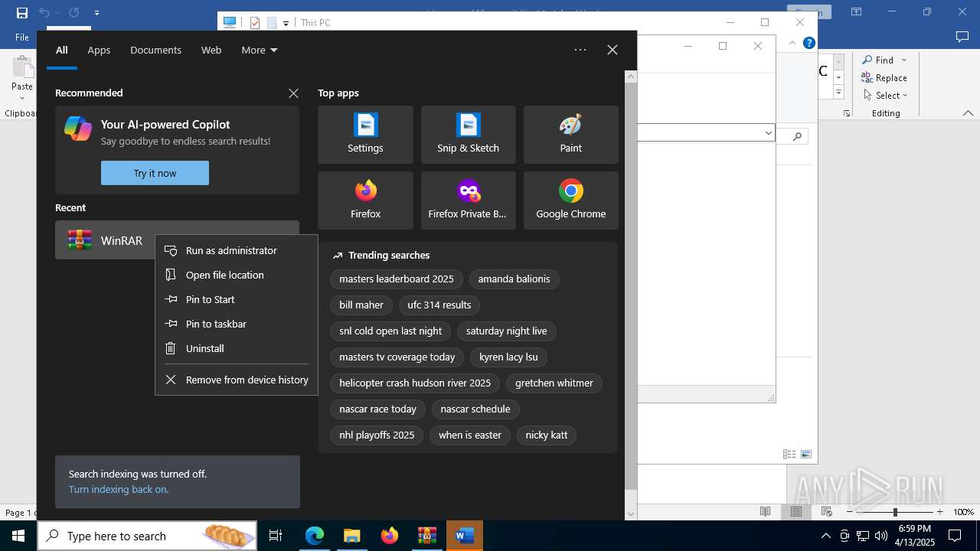The height and width of the screenshot is (551, 980).
Task: Open Microsoft Edge from taskbar
Action: click(315, 536)
